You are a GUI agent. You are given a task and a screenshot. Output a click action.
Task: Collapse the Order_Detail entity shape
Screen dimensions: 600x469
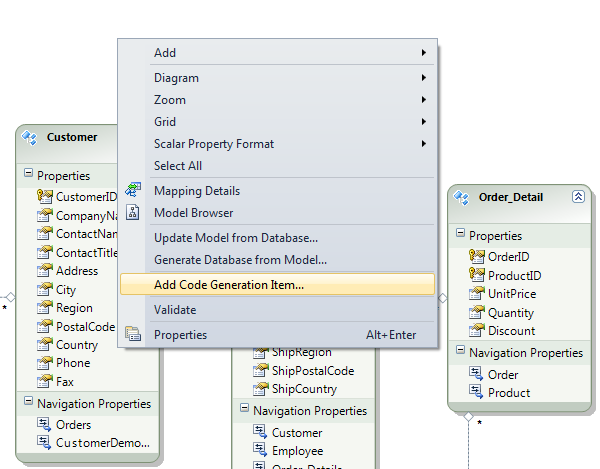578,197
